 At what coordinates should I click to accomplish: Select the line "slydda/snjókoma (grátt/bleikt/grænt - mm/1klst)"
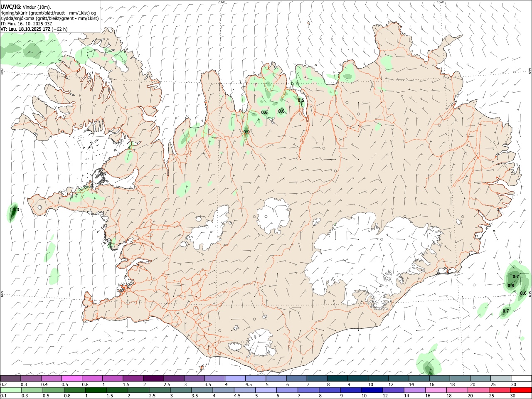point(49,18)
